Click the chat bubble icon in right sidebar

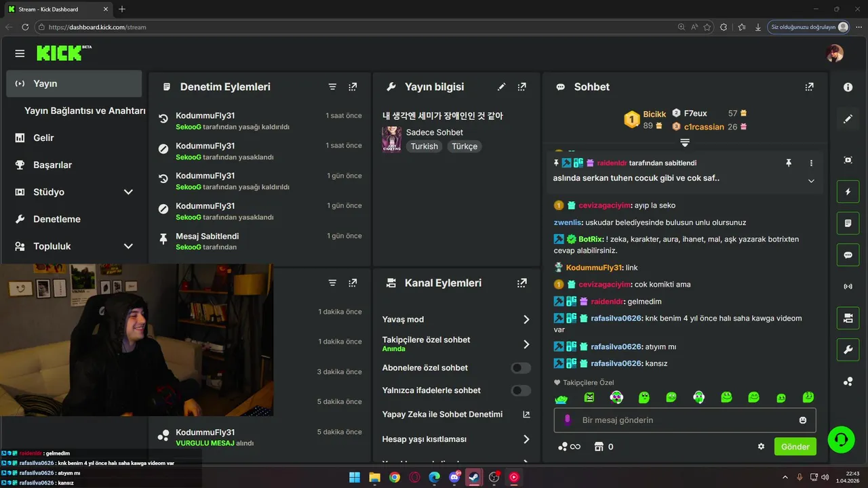pyautogui.click(x=848, y=255)
